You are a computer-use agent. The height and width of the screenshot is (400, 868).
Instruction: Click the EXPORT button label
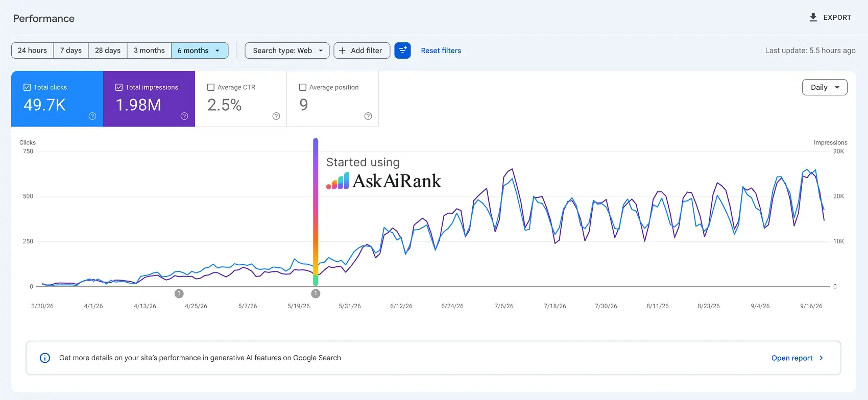[837, 17]
